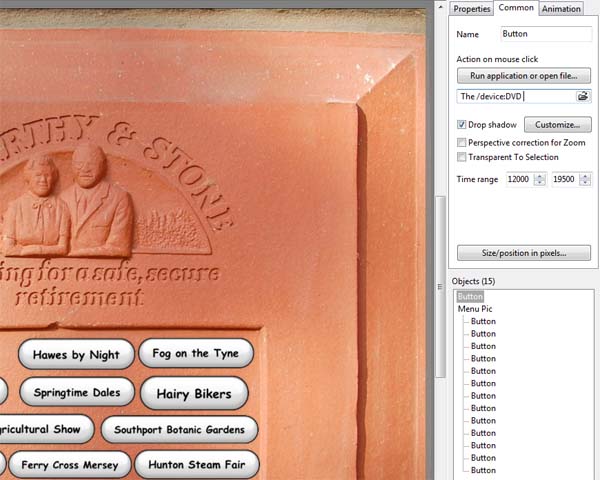Click the Size/position in pixels button
Image resolution: width=600 pixels, height=480 pixels.
pyautogui.click(x=523, y=253)
